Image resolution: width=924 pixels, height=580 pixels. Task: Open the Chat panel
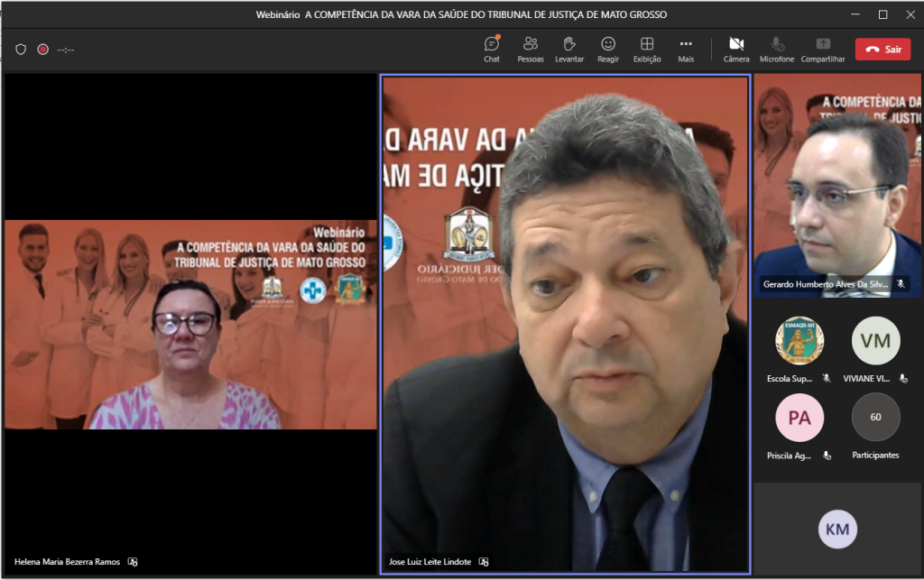(x=491, y=49)
